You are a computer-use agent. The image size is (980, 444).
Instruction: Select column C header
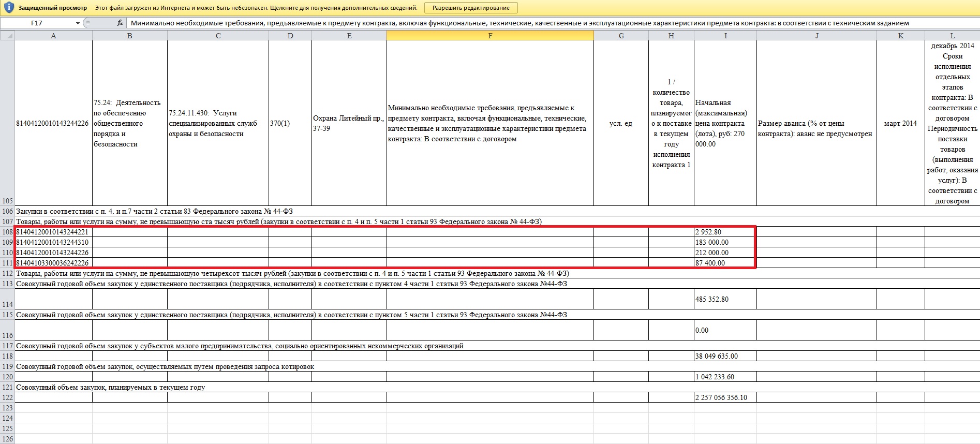(218, 36)
